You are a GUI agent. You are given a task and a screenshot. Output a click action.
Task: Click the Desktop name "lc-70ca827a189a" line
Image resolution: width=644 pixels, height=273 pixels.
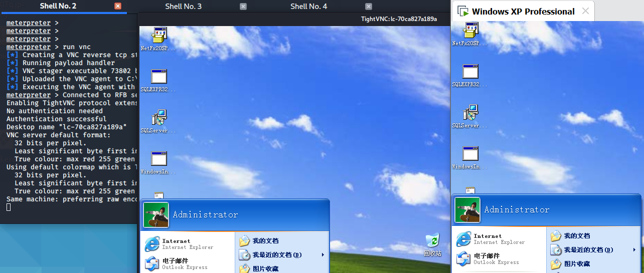click(x=67, y=127)
